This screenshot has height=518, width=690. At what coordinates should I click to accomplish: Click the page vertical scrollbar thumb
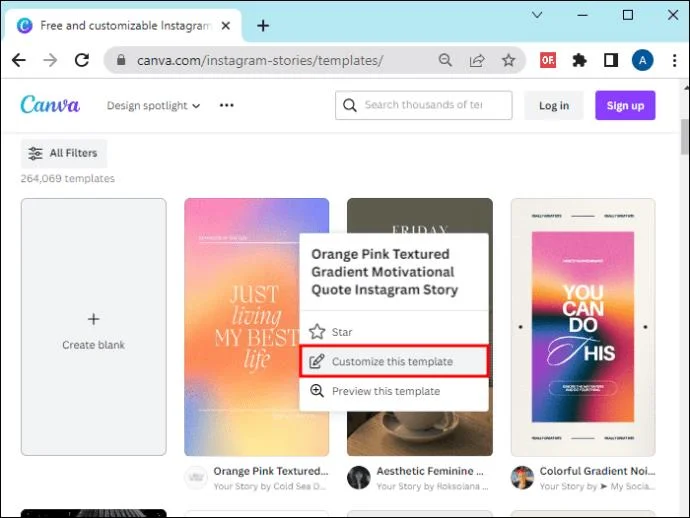[685, 136]
